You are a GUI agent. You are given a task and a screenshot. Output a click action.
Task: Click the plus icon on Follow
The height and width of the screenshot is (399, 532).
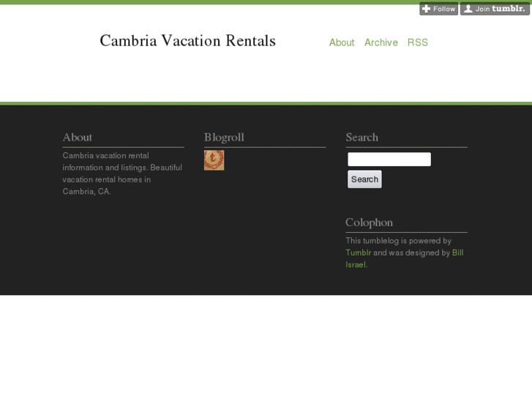(x=427, y=9)
